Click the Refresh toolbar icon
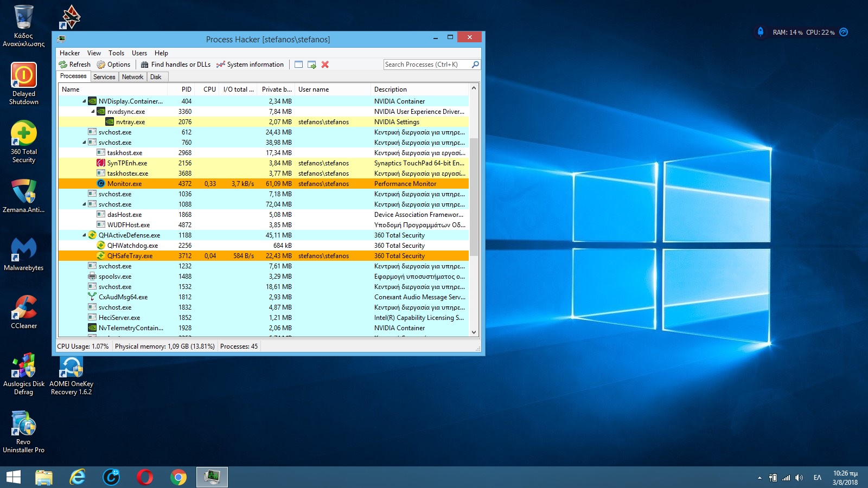The image size is (868, 488). point(63,65)
